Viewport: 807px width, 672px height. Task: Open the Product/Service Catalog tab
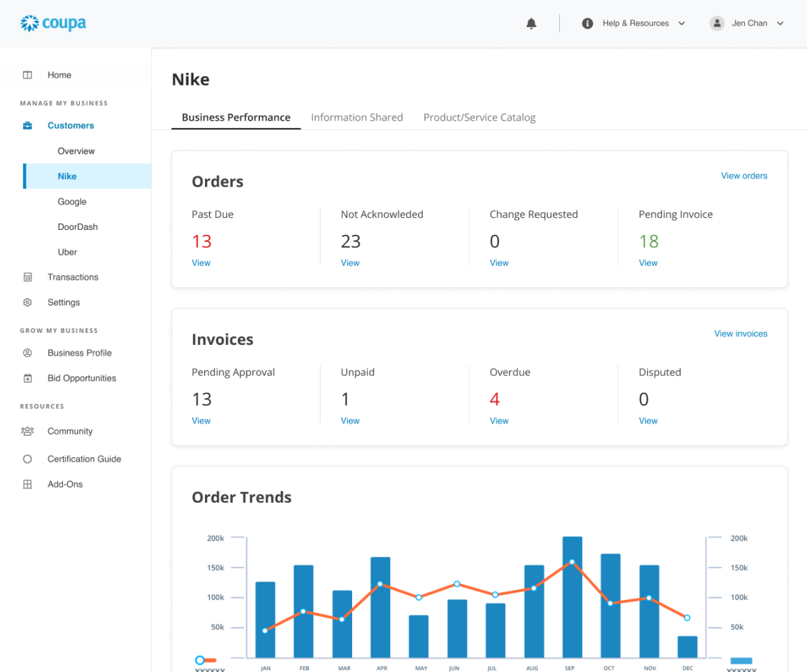coord(479,117)
